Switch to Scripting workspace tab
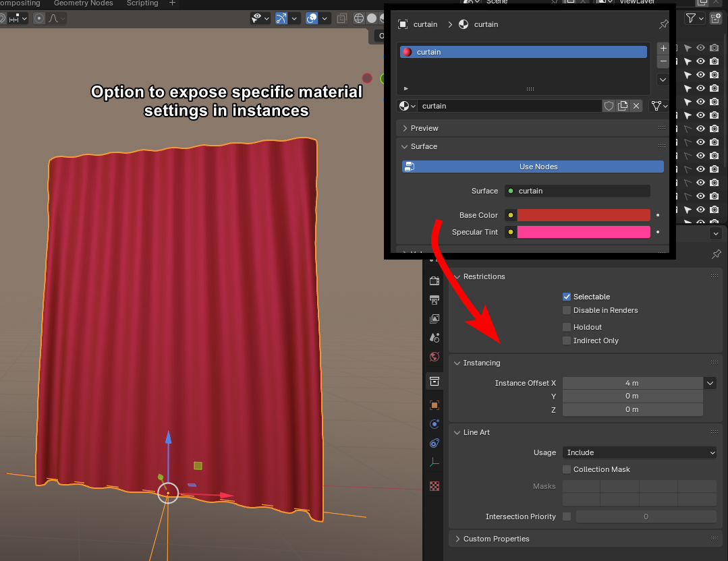728x561 pixels. pos(142,3)
